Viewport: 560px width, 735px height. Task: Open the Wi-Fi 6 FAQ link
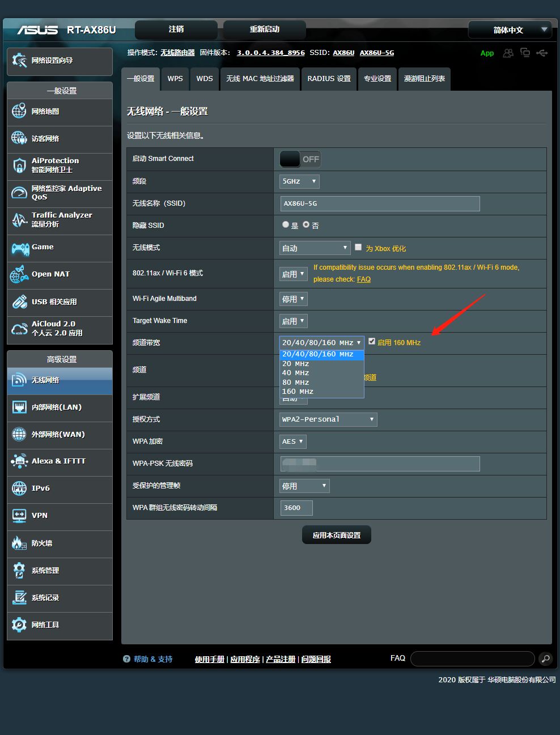(364, 279)
